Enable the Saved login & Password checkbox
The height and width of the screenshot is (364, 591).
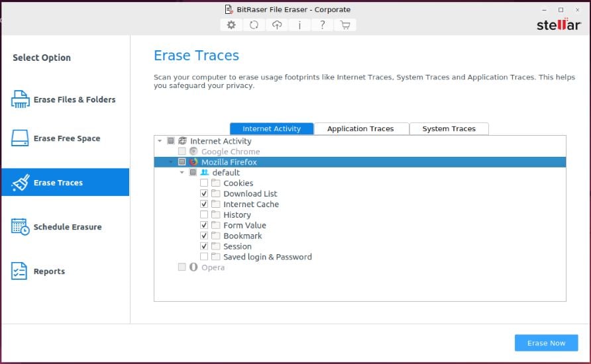204,257
